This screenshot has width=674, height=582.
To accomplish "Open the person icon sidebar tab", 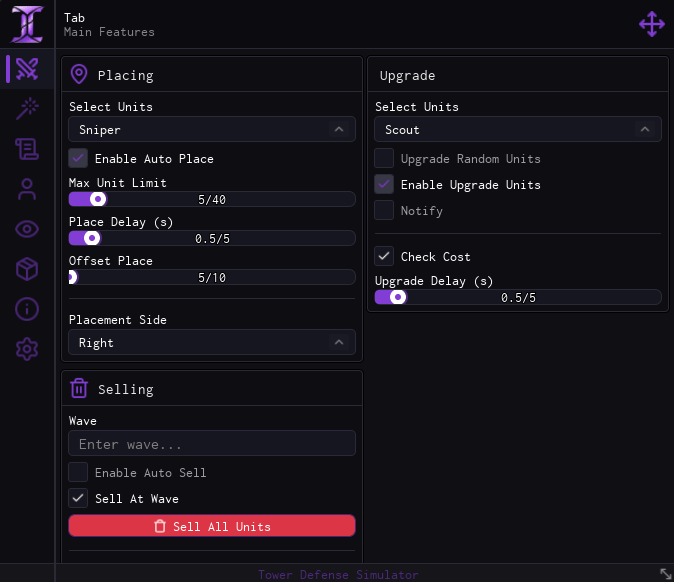I will (x=27, y=189).
